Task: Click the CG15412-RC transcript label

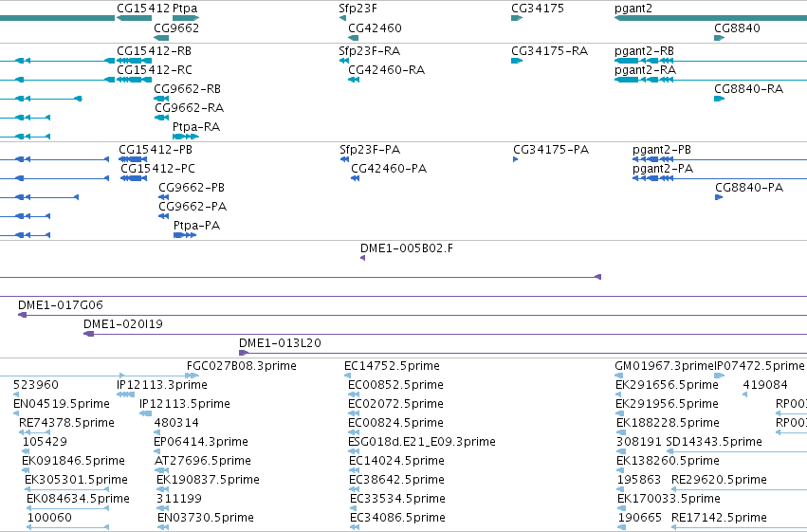Action: click(x=155, y=70)
